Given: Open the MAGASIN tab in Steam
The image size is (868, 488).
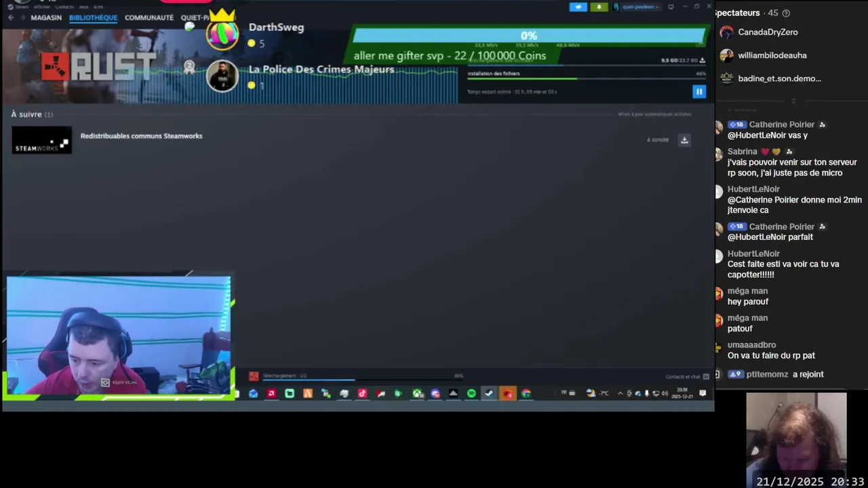Looking at the screenshot, I should [46, 18].
